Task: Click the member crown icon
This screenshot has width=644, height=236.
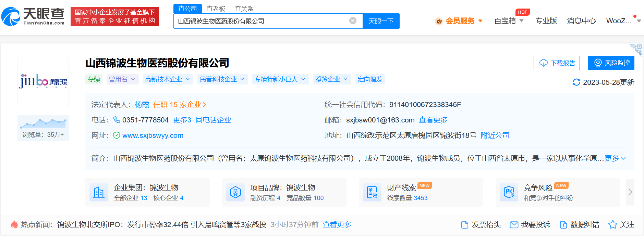Action: pos(439,21)
